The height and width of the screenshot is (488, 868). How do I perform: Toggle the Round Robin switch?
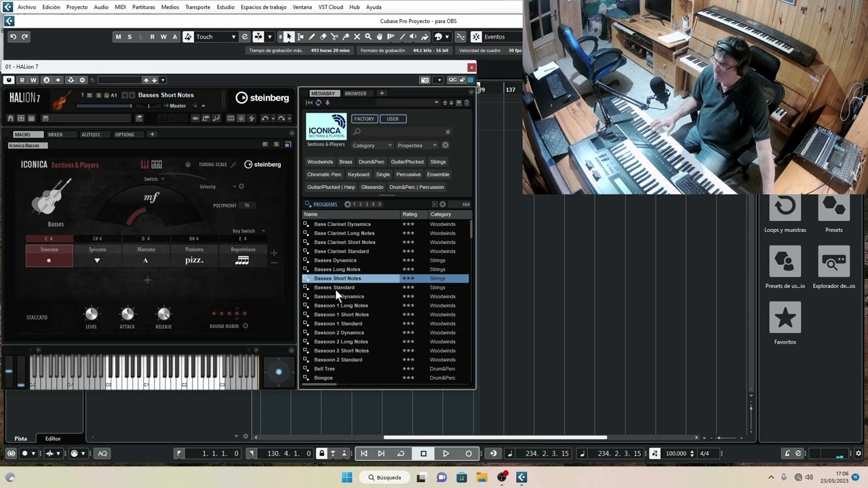tap(245, 326)
